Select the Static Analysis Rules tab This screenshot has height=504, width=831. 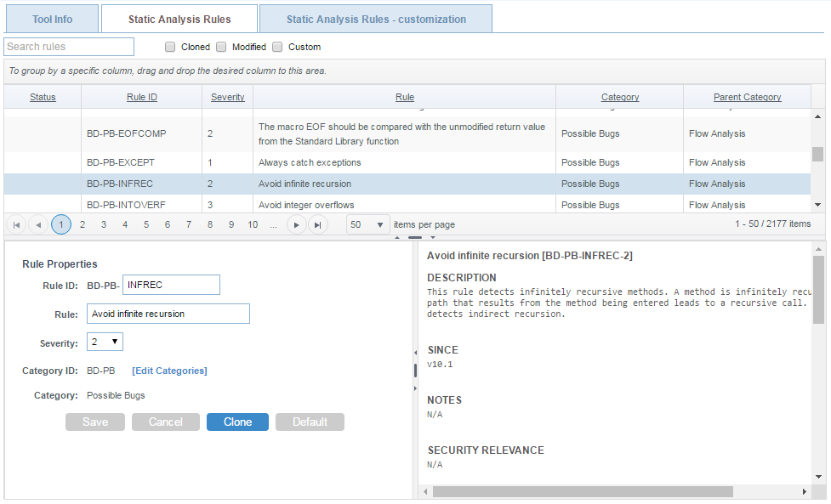179,19
